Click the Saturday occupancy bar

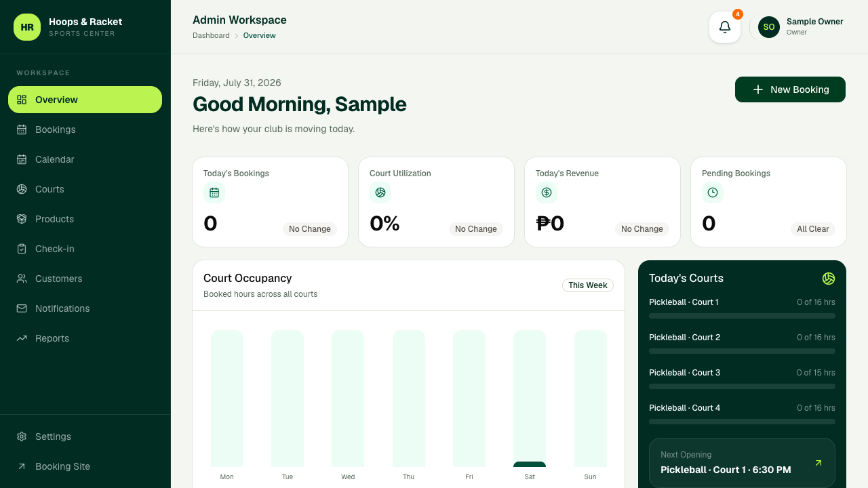[x=530, y=399]
